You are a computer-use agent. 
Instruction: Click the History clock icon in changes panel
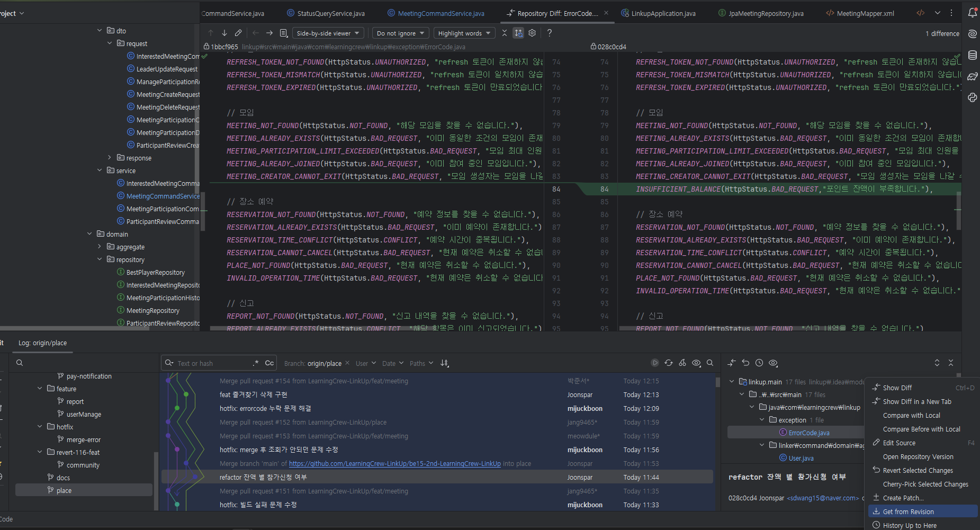759,363
